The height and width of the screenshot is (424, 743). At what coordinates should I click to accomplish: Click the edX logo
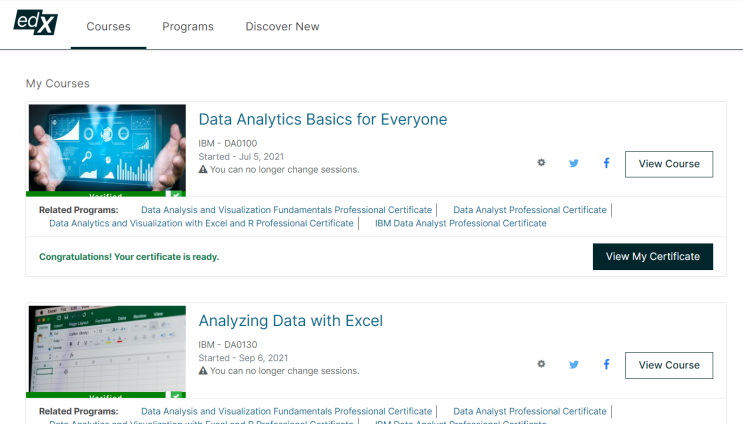click(x=36, y=23)
